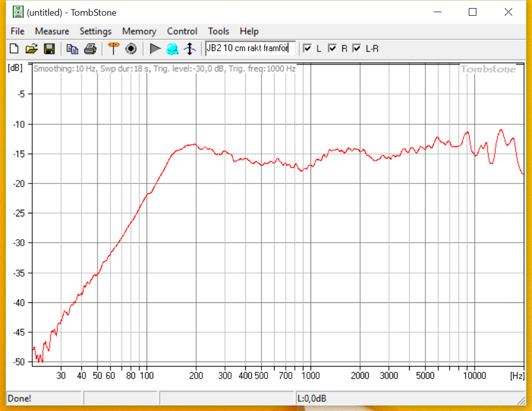Click the round speaker icon in toolbar
Image resolution: width=532 pixels, height=411 pixels.
[131, 49]
